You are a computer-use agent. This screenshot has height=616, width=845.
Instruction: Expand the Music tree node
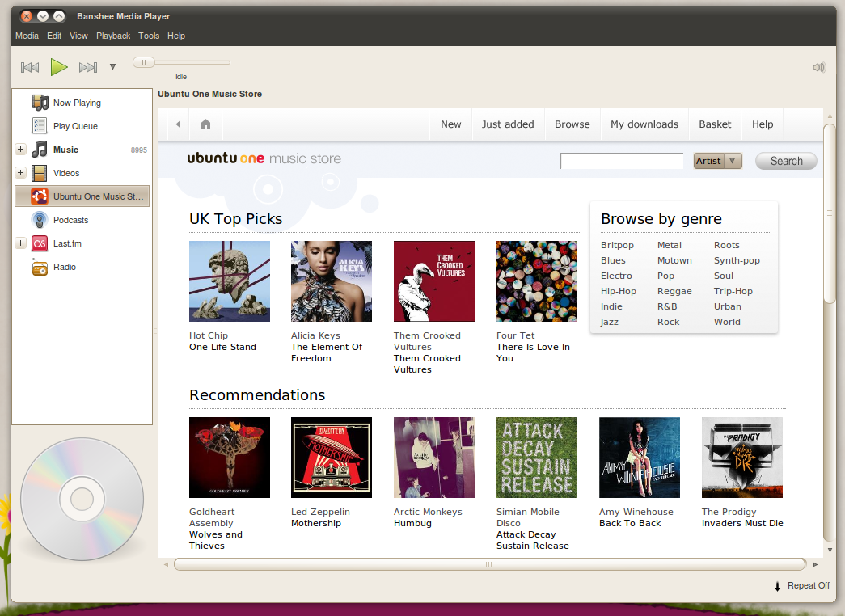(20, 150)
